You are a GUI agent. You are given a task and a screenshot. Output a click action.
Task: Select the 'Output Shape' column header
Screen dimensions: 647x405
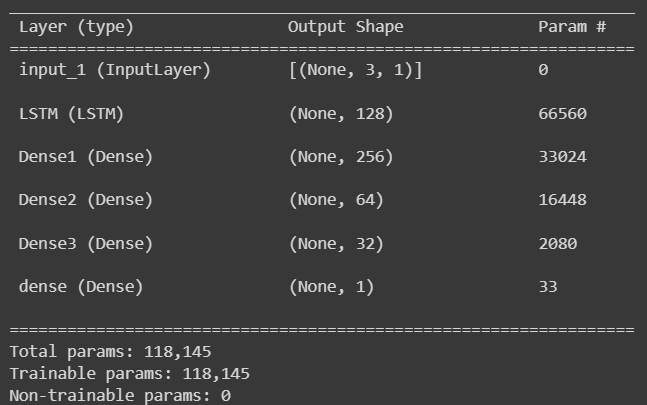tap(345, 27)
